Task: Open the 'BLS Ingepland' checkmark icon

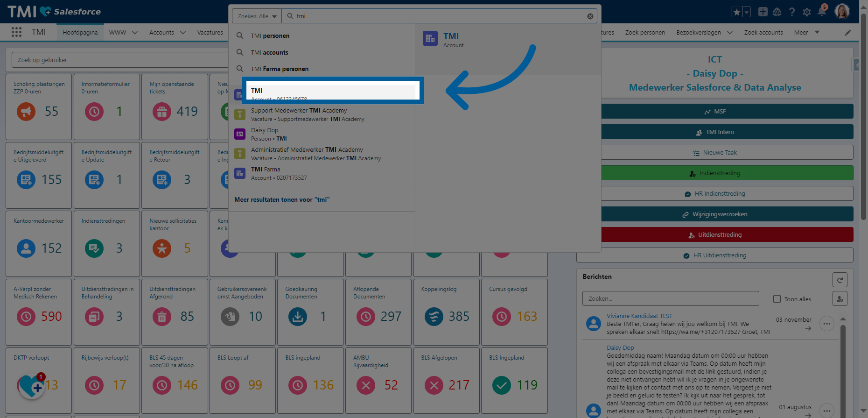Action: click(502, 385)
